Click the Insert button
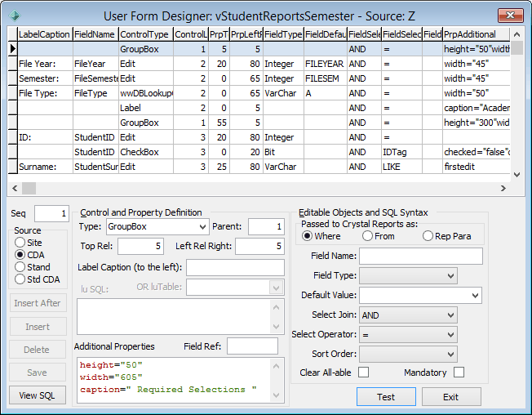Viewport: 532px width, 415px height. (38, 327)
